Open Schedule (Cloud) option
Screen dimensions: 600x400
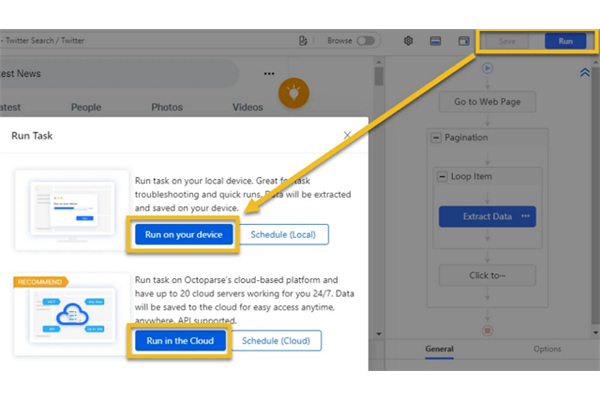276,341
